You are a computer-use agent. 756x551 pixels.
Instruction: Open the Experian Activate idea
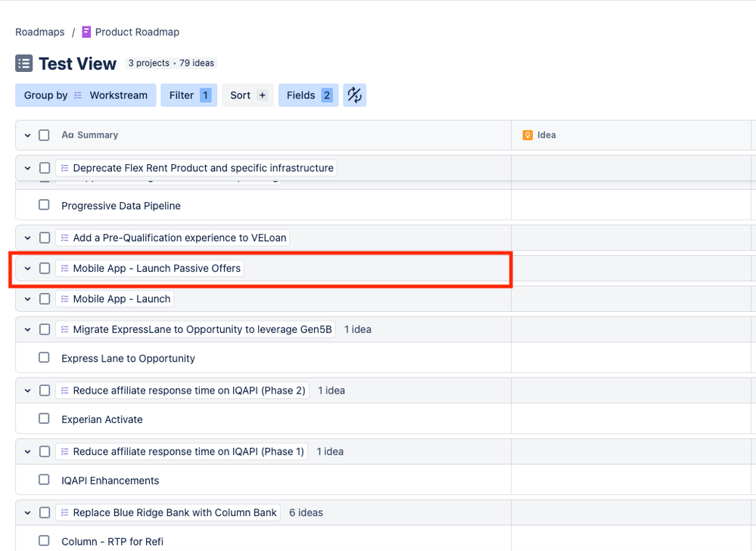click(x=101, y=419)
